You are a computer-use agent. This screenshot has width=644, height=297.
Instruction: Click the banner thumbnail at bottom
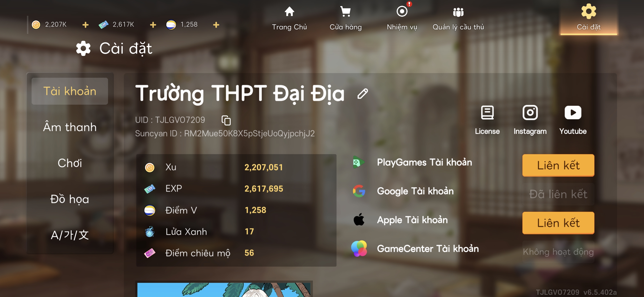click(x=224, y=289)
